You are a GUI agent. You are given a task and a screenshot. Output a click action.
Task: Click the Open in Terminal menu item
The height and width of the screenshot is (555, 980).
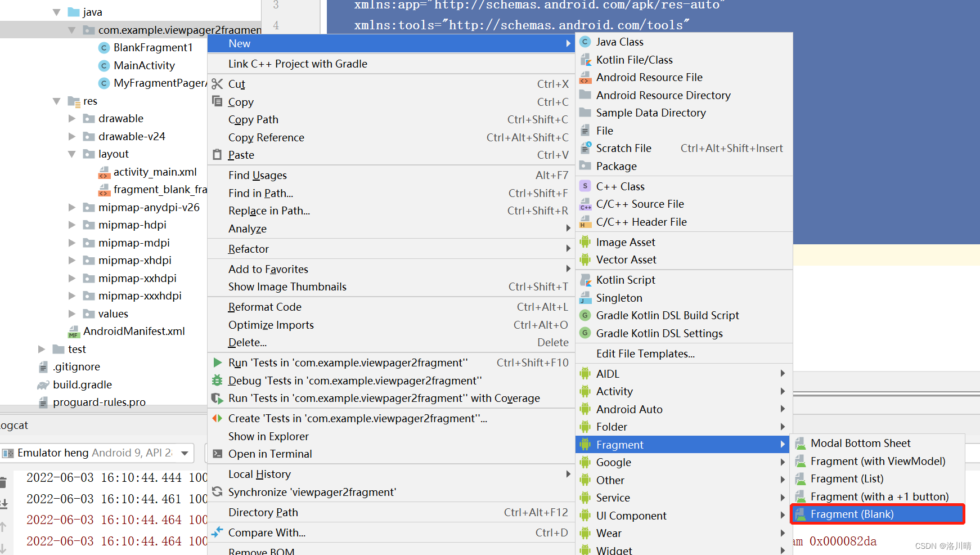coord(269,454)
